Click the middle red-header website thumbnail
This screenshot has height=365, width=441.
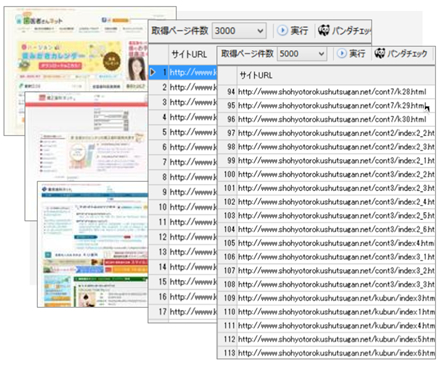[86, 137]
